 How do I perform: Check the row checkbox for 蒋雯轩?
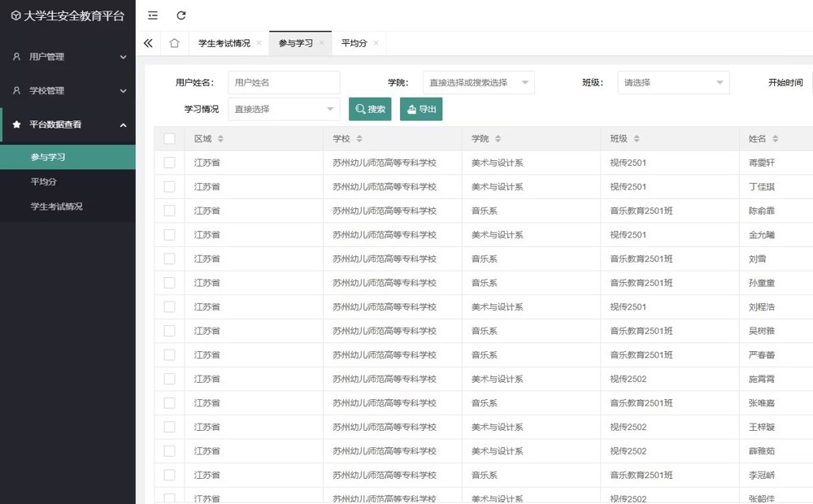click(169, 163)
